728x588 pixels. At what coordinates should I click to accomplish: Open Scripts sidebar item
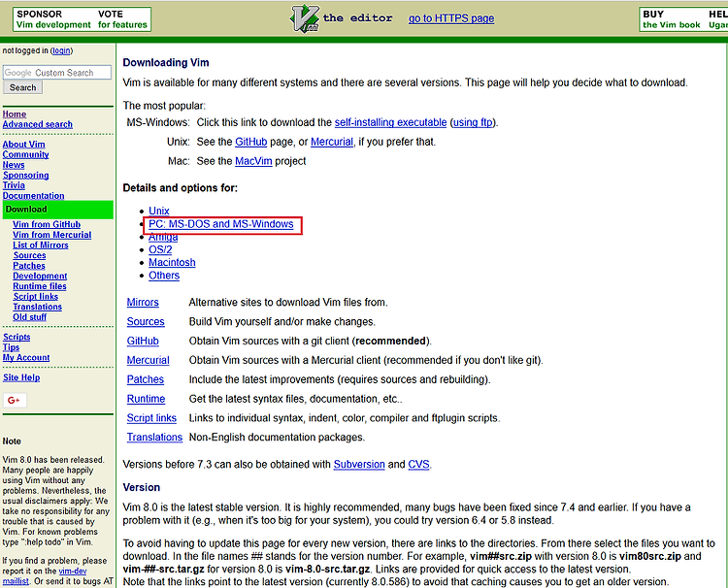(x=17, y=337)
